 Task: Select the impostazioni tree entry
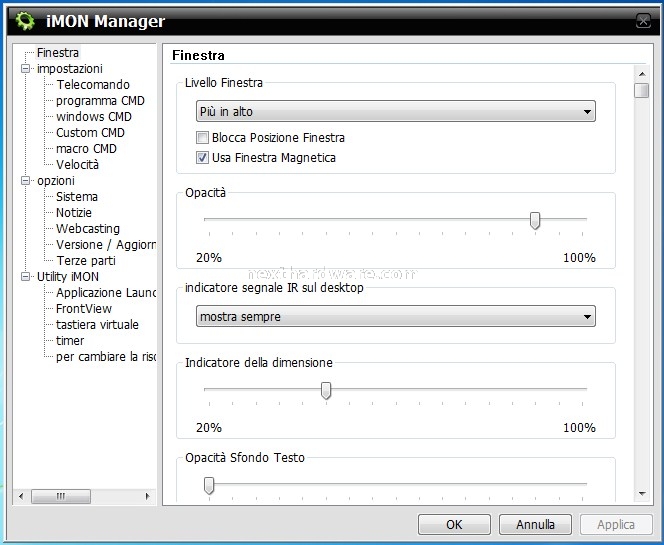pos(69,69)
